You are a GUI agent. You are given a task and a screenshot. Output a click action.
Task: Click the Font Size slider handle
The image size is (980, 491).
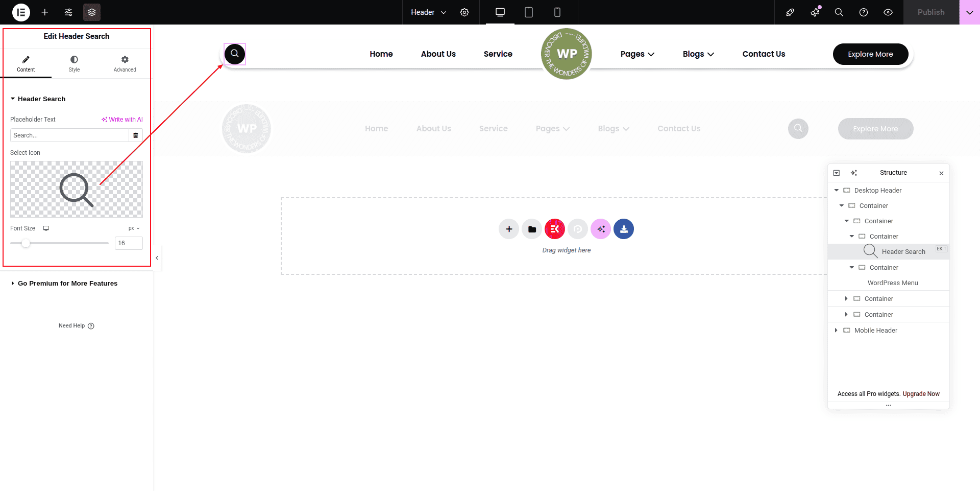26,243
